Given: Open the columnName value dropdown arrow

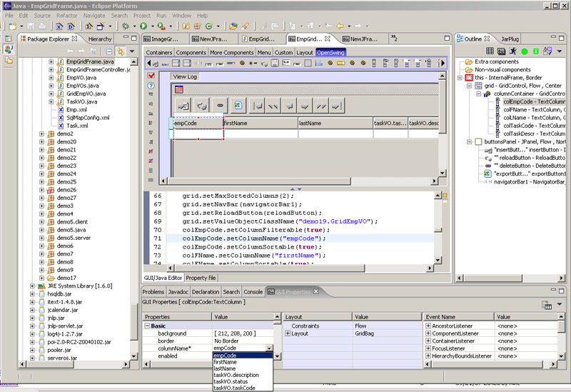Looking at the screenshot, I should 268,348.
